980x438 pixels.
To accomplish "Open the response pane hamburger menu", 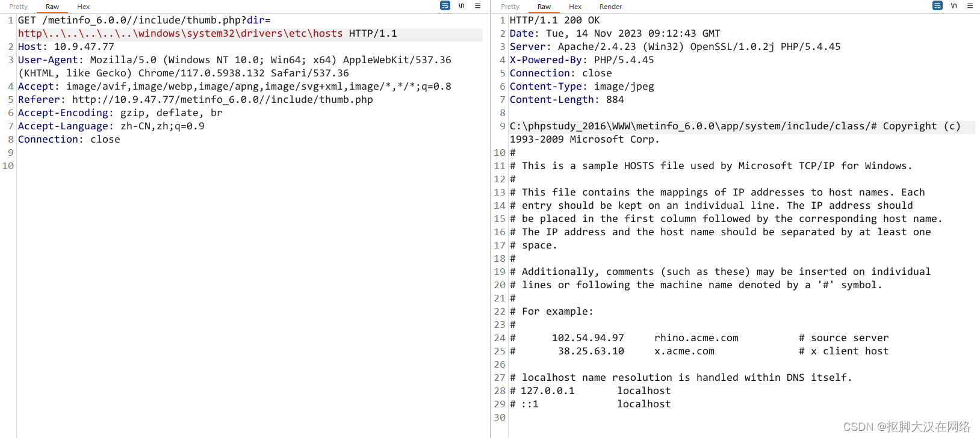I will 970,6.
